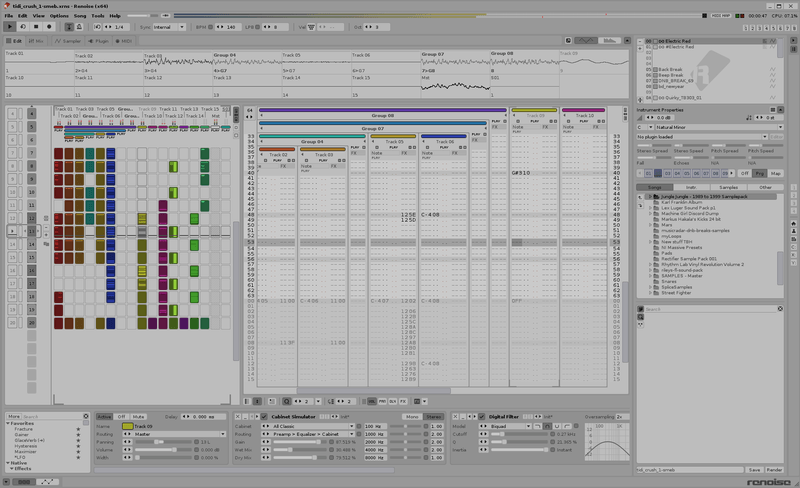Viewport: 800px width, 488px height.
Task: Click the Vel keyboard velocity icon
Action: (x=311, y=27)
